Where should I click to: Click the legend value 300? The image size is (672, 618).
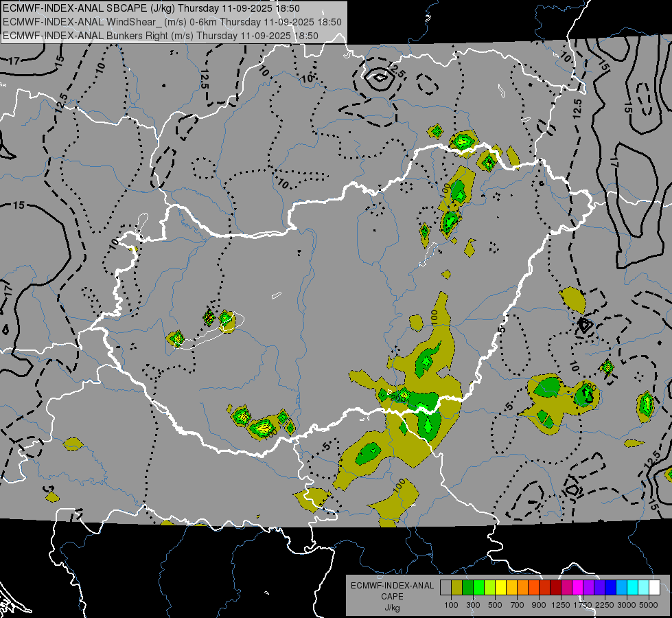[473, 605]
